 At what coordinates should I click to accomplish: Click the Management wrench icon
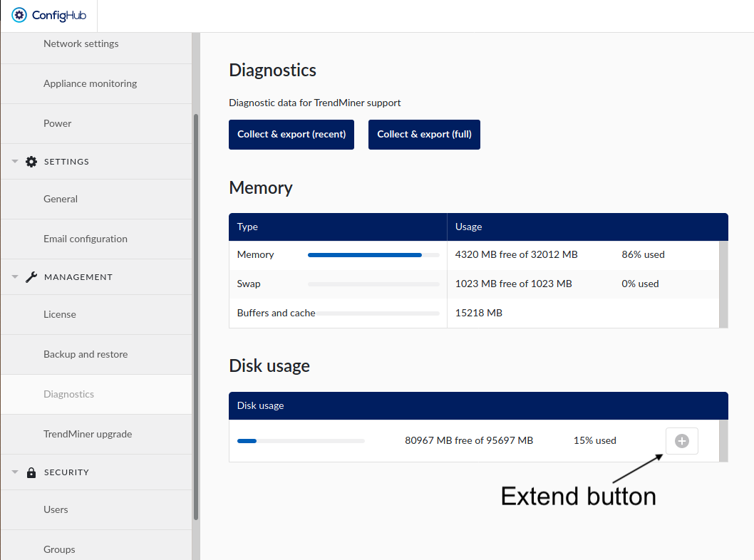pos(31,277)
